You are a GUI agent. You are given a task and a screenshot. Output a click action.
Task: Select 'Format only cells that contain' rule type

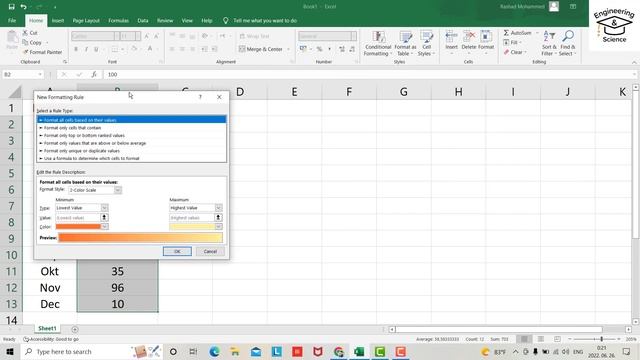coord(131,128)
